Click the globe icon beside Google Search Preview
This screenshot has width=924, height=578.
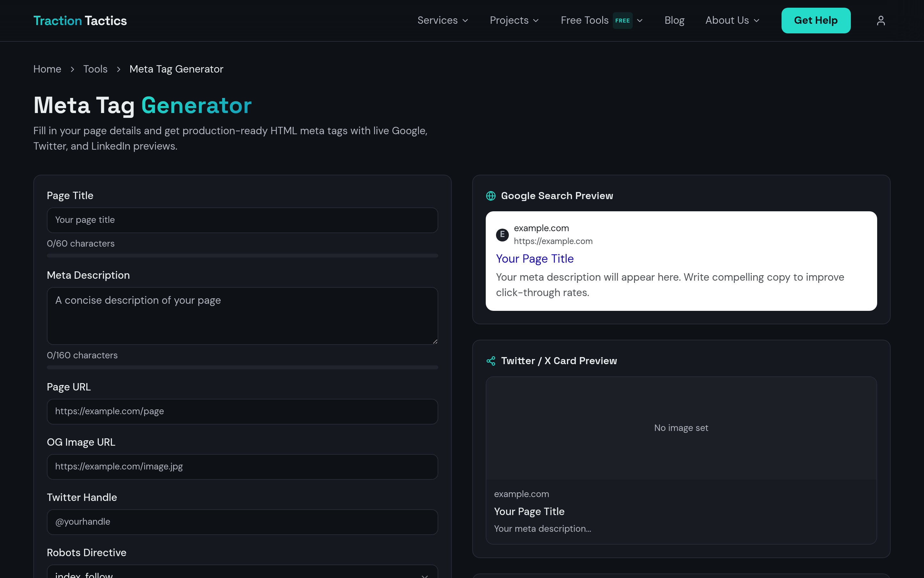[x=491, y=196]
